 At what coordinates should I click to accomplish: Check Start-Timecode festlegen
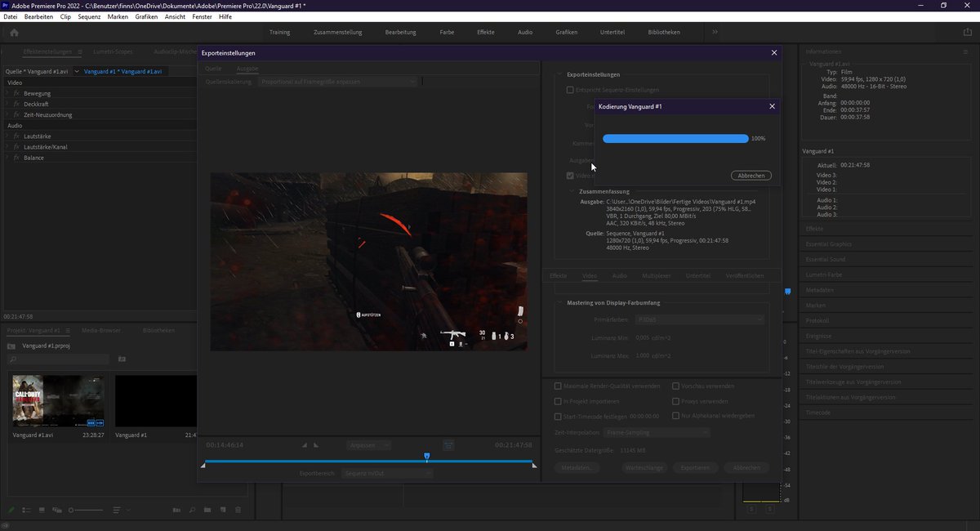tap(558, 416)
